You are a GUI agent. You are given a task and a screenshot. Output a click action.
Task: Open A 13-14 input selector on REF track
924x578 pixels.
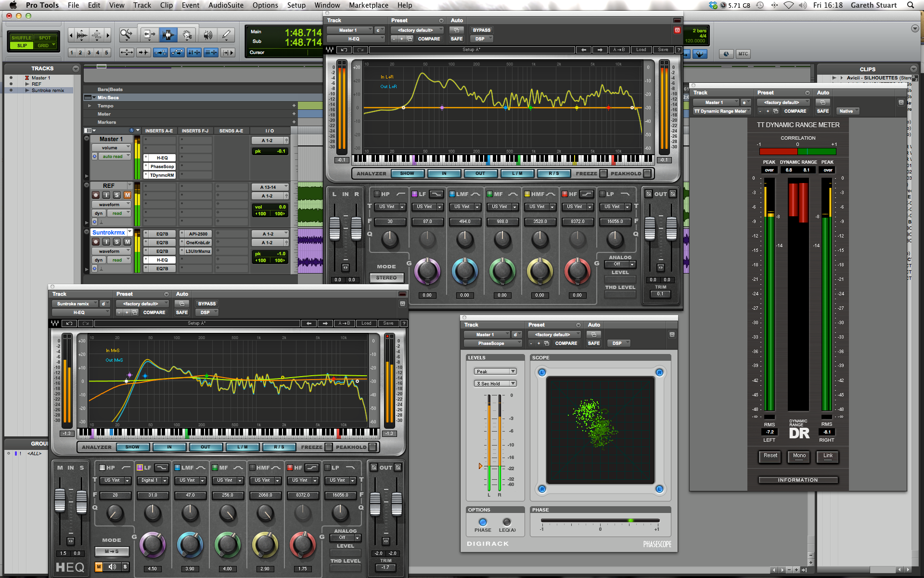point(270,187)
